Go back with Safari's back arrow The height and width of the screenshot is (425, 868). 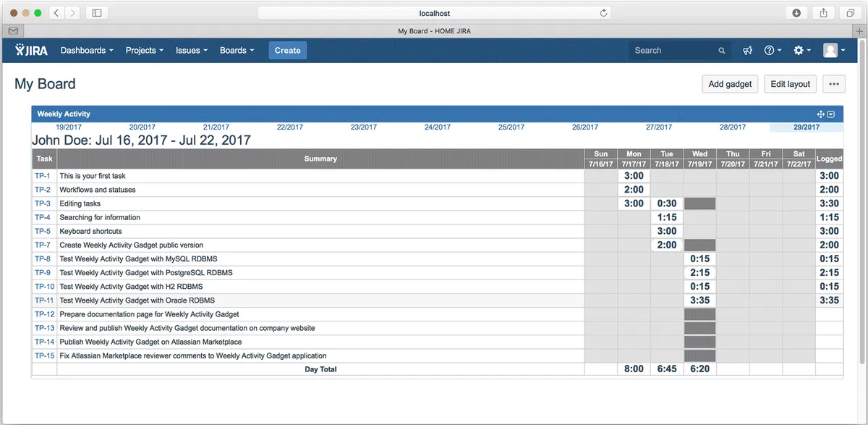[57, 12]
